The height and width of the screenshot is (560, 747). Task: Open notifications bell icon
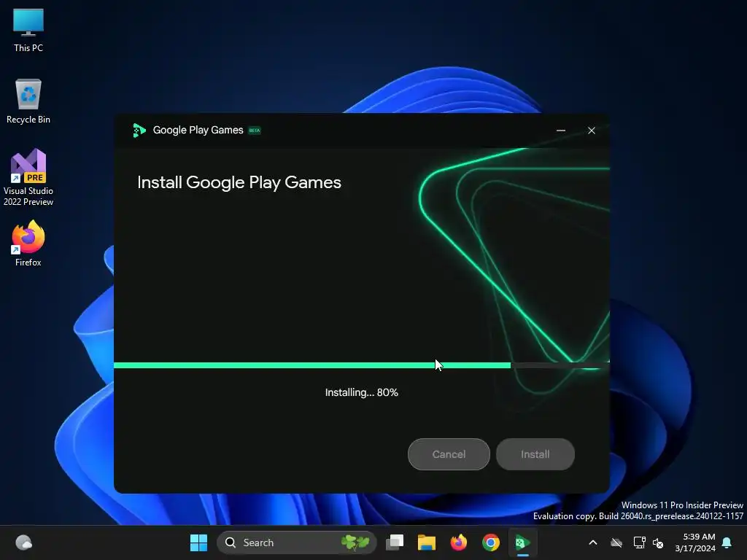[x=727, y=542]
